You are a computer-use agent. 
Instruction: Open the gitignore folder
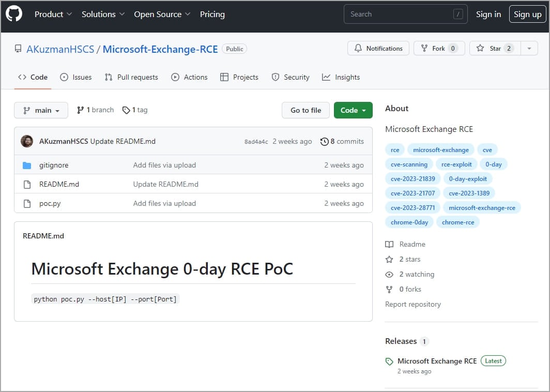point(54,165)
